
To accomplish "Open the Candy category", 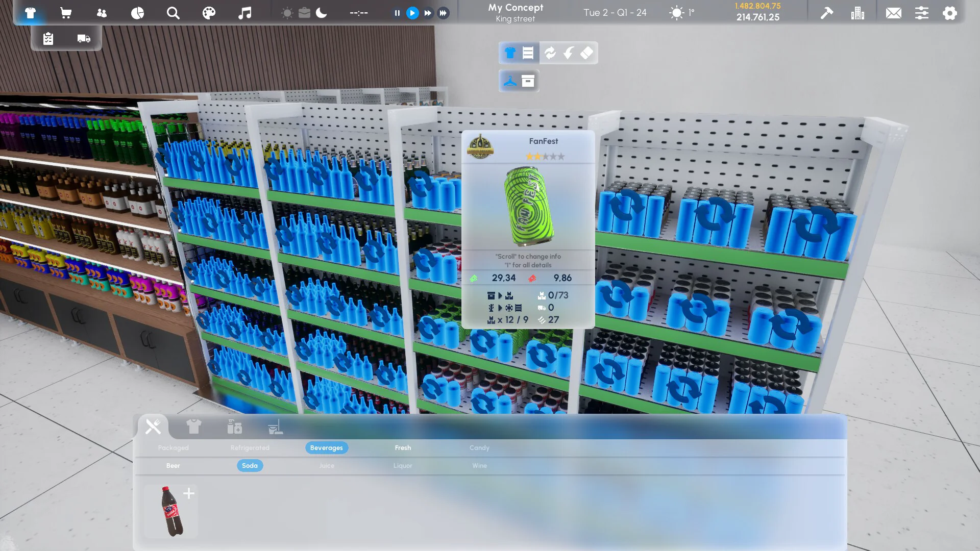I will pyautogui.click(x=479, y=447).
